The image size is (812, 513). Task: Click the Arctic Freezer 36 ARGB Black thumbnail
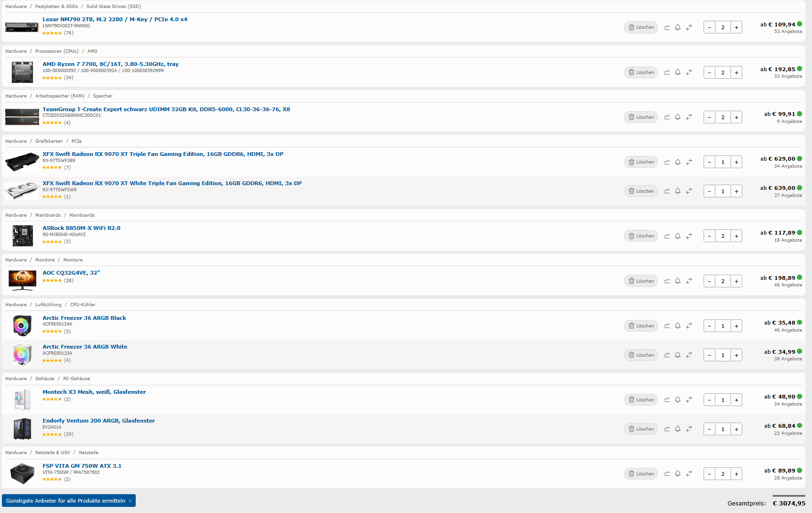point(22,326)
